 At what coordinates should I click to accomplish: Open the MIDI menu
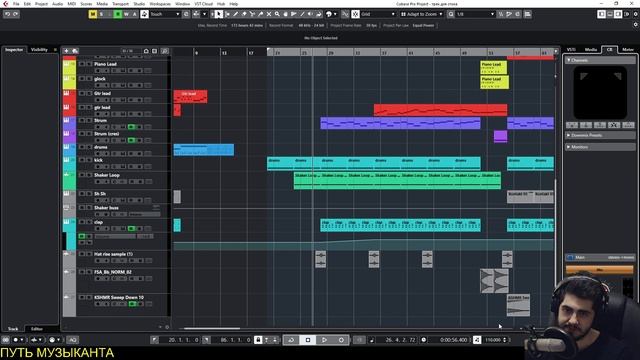(71, 4)
